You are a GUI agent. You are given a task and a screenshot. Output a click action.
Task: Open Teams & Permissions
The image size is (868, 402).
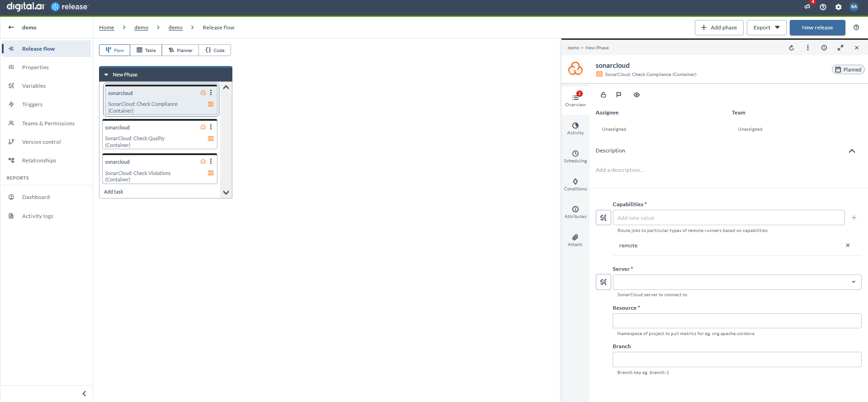(x=47, y=123)
